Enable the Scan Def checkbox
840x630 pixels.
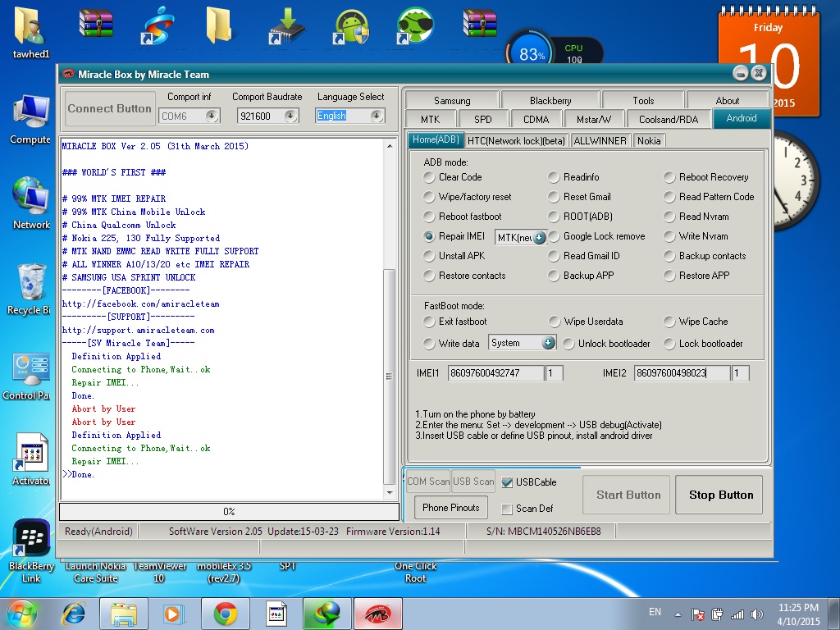point(507,509)
